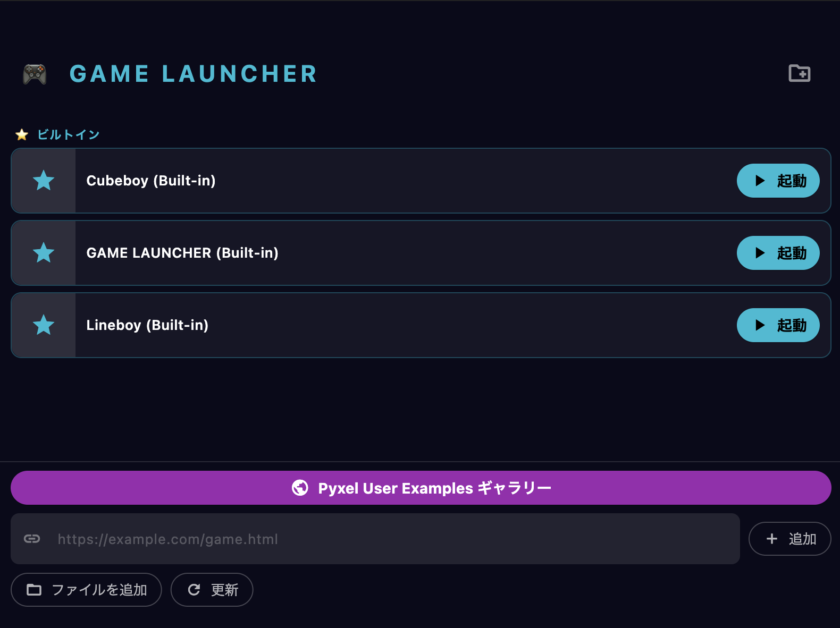The image size is (840, 628).
Task: Click the GAME LAUNCHER (Built-in) row title
Action: point(182,253)
